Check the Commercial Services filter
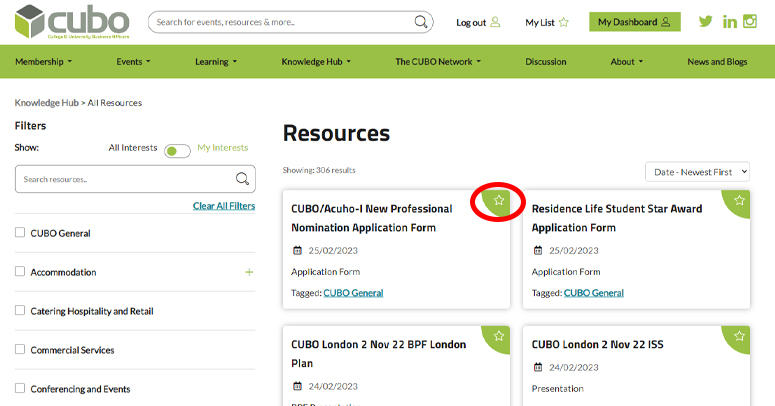This screenshot has height=406, width=775. (20, 349)
